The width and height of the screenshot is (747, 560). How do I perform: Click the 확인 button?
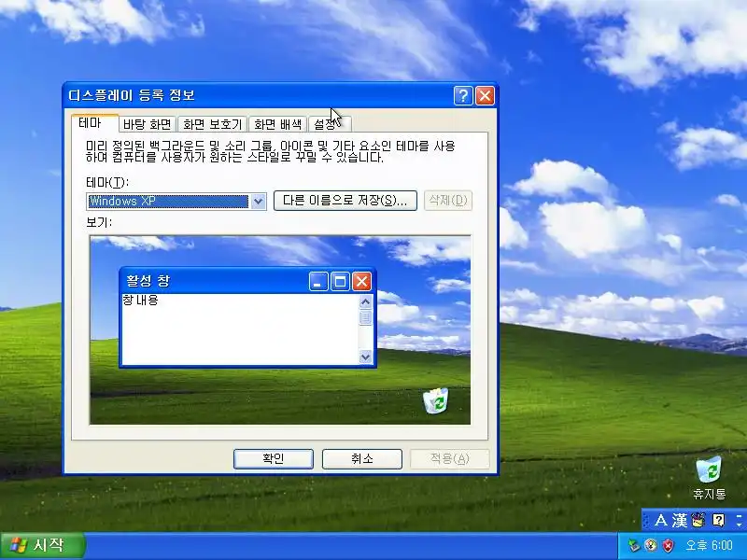274,458
